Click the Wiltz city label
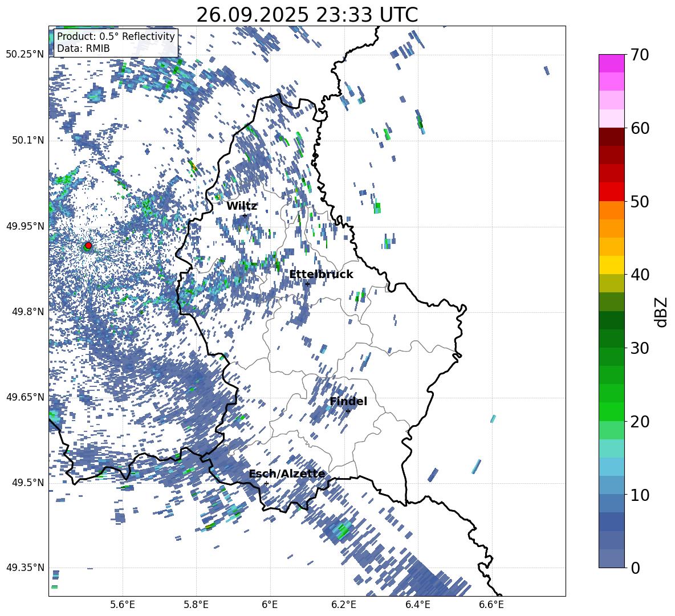Image resolution: width=675 pixels, height=616 pixels. click(242, 206)
